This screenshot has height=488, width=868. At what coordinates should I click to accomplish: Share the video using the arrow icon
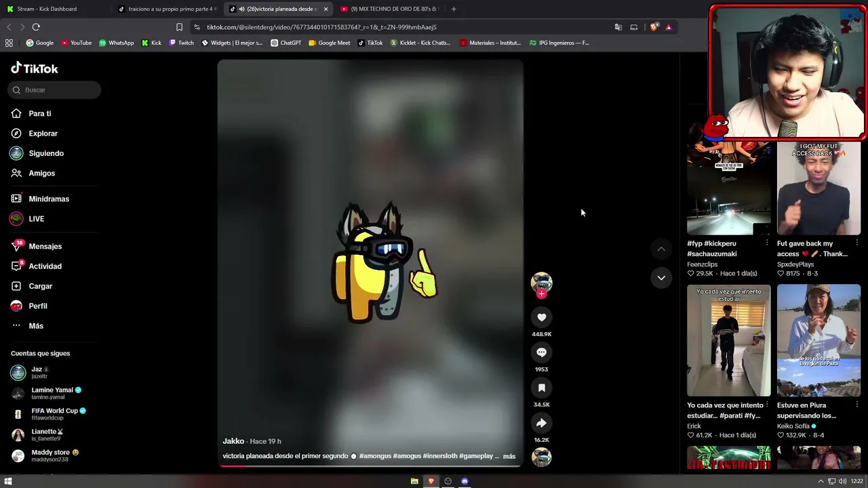(x=541, y=423)
